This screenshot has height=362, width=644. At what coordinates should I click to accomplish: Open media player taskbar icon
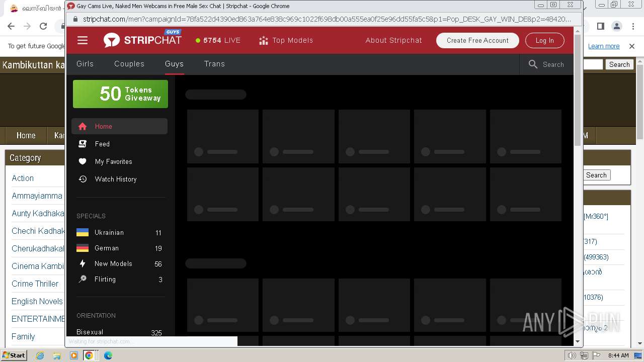74,355
